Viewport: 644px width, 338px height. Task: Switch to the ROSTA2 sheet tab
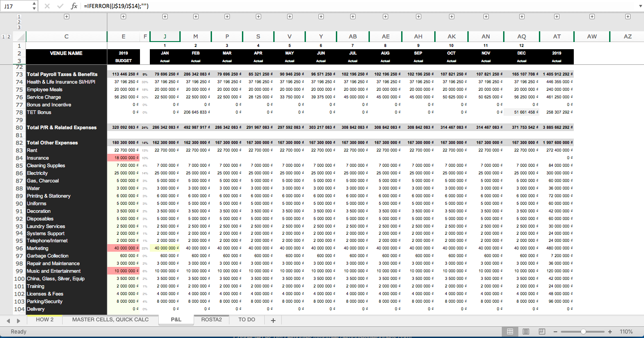pos(212,319)
